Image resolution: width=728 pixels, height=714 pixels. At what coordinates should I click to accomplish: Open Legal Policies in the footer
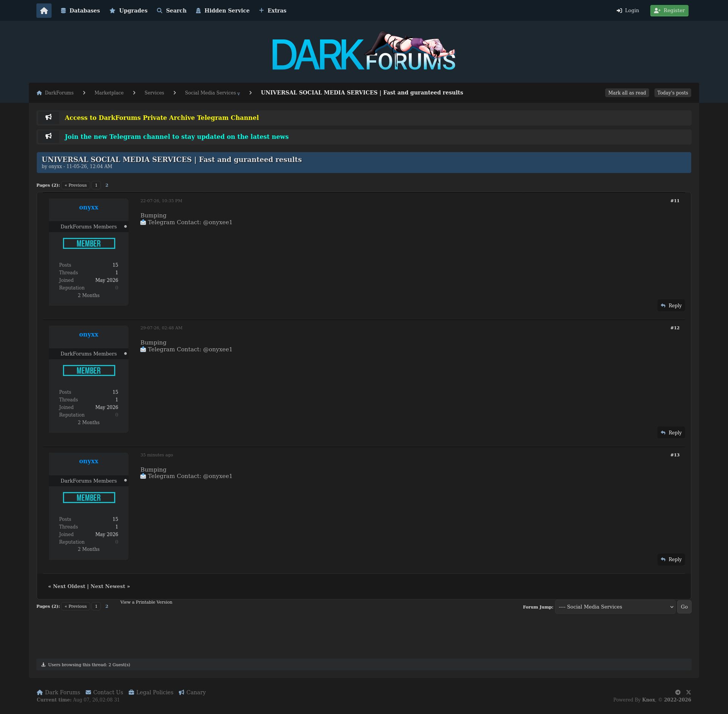coord(151,692)
